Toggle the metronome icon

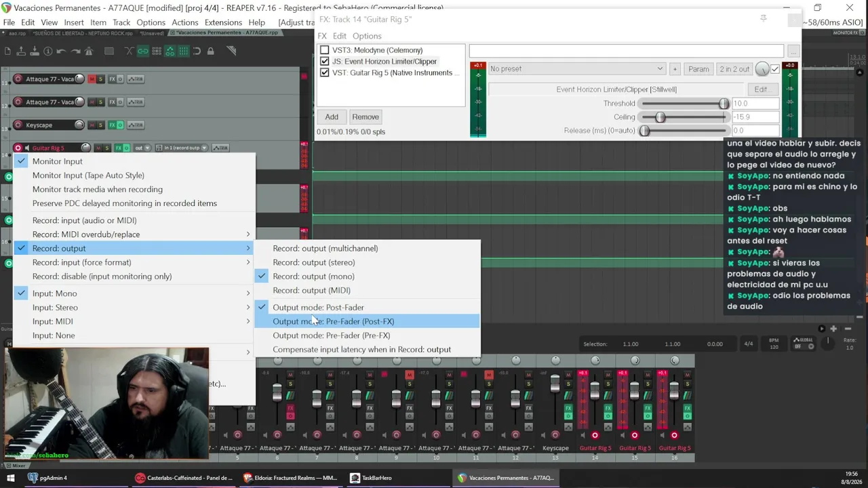[x=89, y=51]
